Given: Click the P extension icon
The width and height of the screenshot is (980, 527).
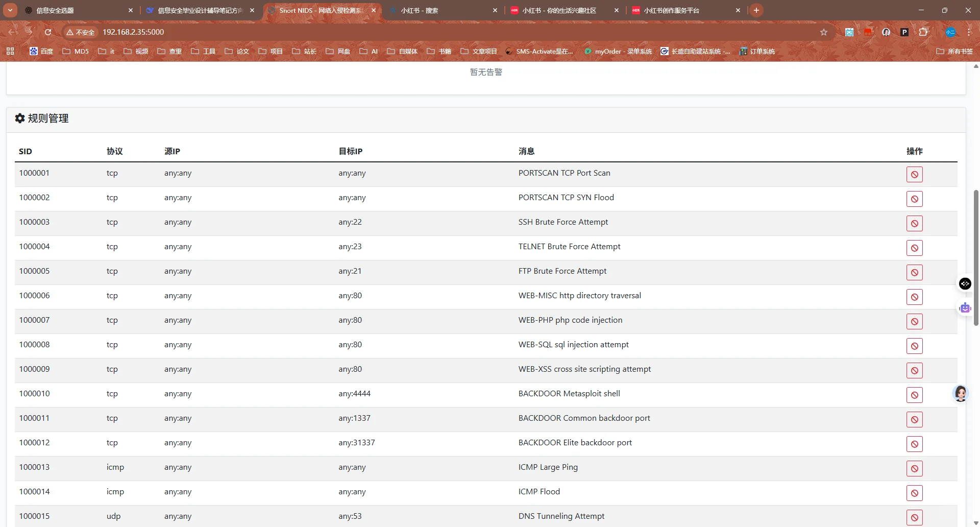Looking at the screenshot, I should pyautogui.click(x=904, y=32).
